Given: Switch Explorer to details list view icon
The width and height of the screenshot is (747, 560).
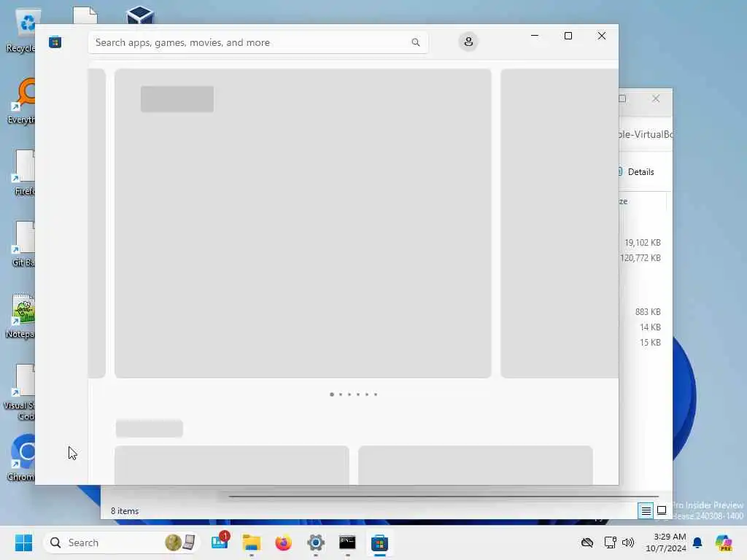Looking at the screenshot, I should (646, 511).
